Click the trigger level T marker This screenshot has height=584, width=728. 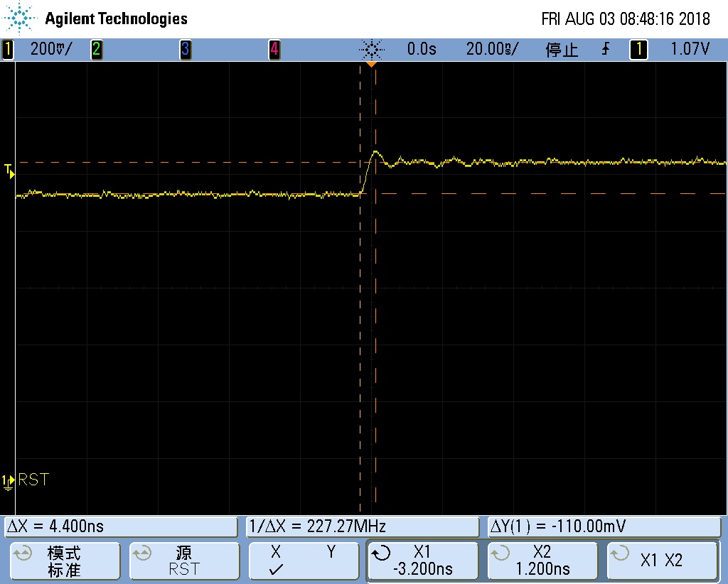coord(9,171)
